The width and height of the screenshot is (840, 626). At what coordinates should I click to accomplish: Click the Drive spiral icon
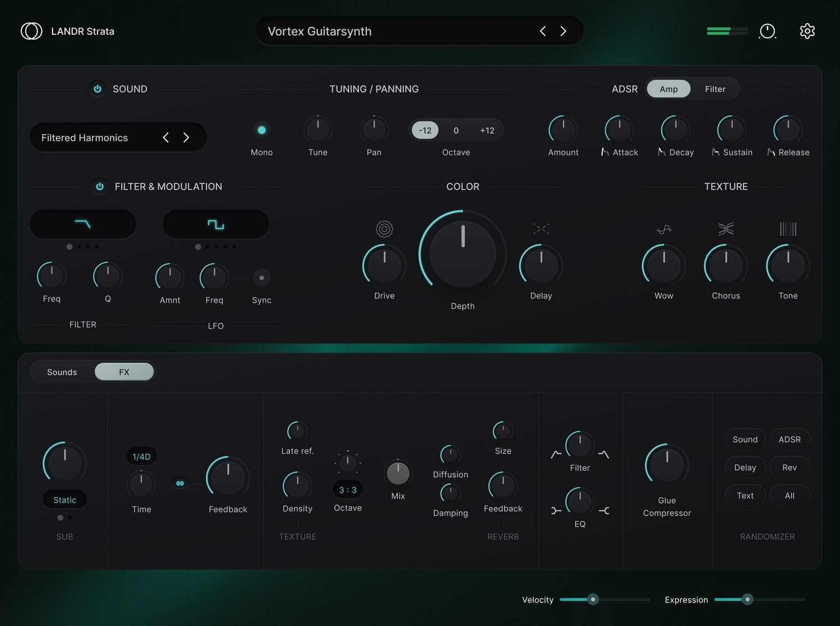pyautogui.click(x=384, y=228)
